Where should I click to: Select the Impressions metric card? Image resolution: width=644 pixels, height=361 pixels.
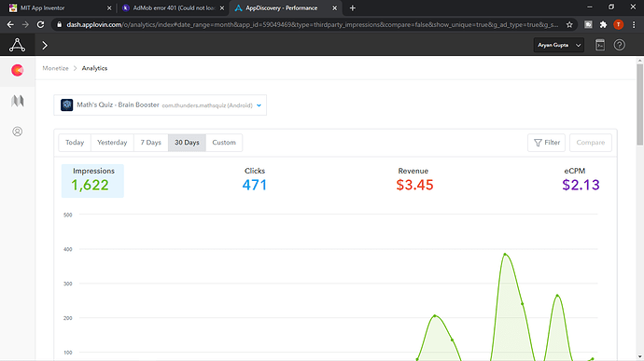tap(92, 181)
